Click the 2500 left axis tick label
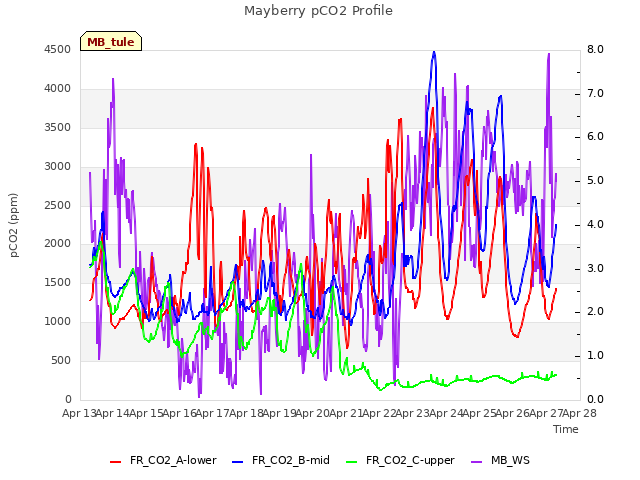 58,205
